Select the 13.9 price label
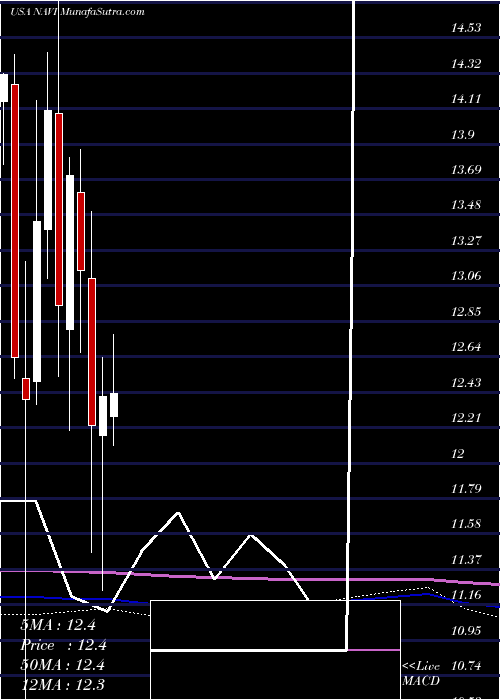This screenshot has width=500, height=700. pyautogui.click(x=463, y=135)
